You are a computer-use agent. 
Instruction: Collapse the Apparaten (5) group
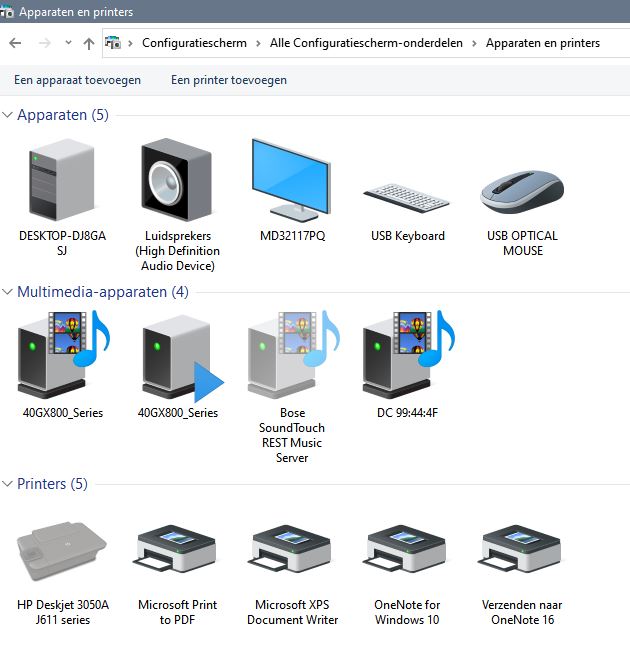[7, 115]
